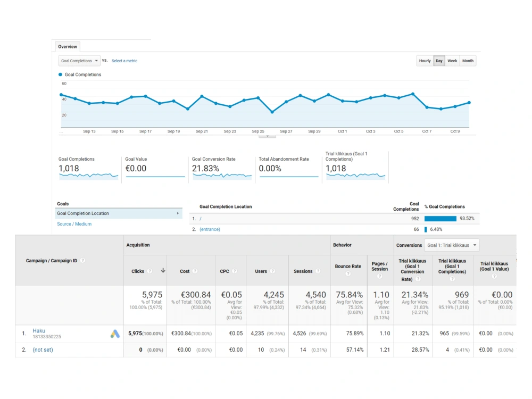Select the Goal Completions 1,018 summary sparkline
532x399 pixels.
click(x=88, y=176)
